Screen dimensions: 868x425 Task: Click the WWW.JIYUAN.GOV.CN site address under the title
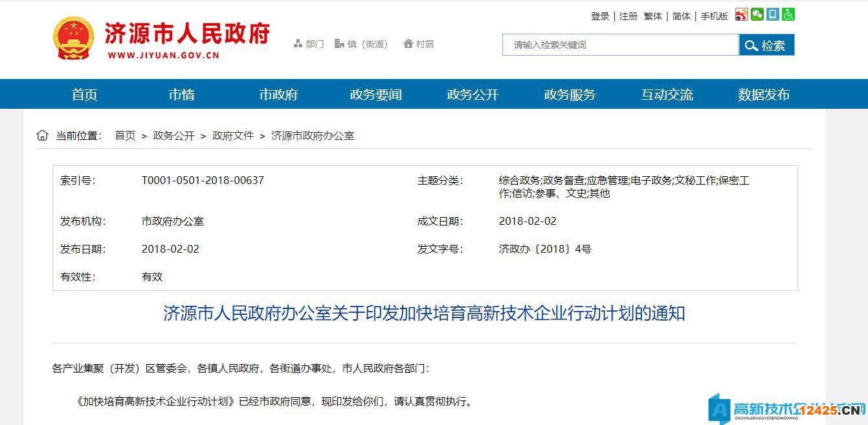(x=163, y=55)
